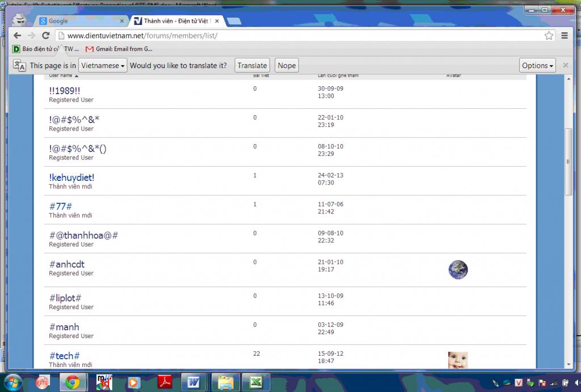Click the page scrollbar up arrow

click(x=569, y=79)
